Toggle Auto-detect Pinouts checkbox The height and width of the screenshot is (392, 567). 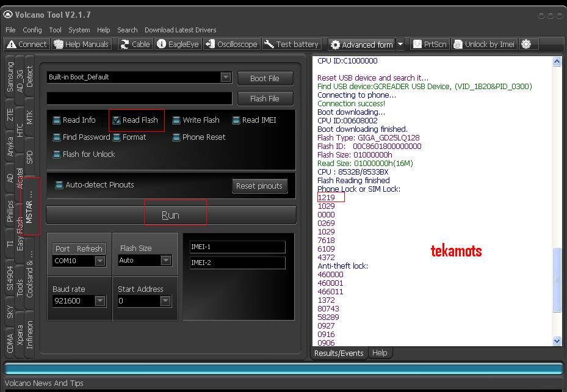pos(59,185)
